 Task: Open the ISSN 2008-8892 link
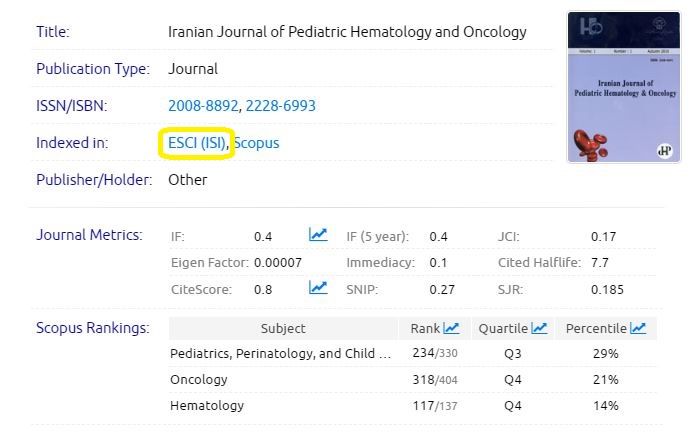pos(197,106)
